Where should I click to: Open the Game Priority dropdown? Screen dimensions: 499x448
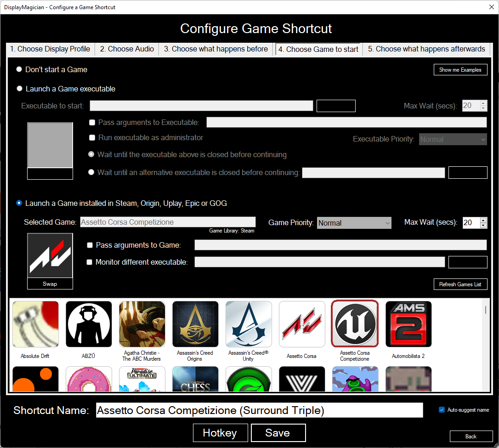[354, 223]
